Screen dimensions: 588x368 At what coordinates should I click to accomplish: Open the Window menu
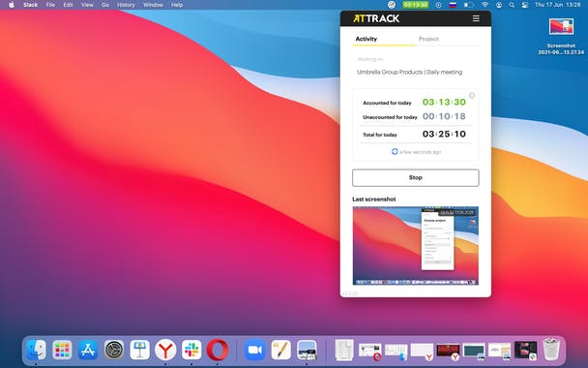tap(153, 5)
